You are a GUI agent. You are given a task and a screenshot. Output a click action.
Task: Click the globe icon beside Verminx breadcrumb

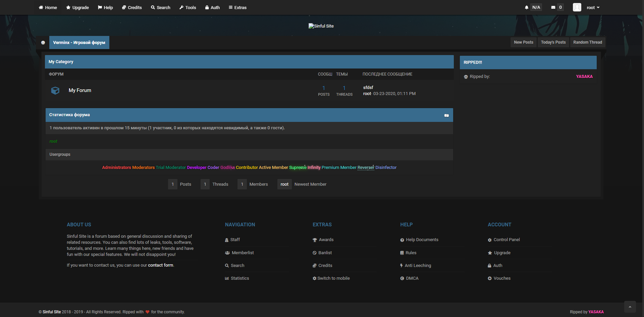[43, 43]
